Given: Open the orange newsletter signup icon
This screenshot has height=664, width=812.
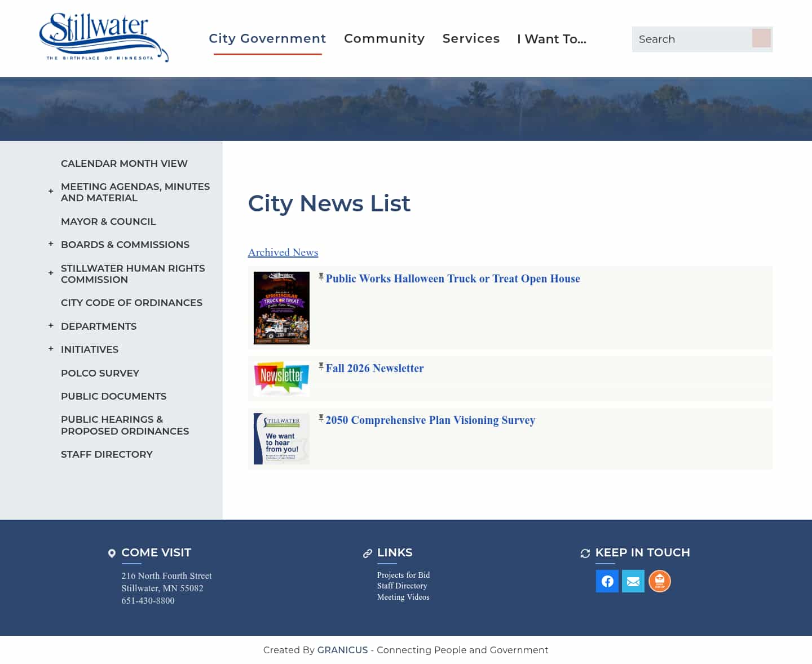Looking at the screenshot, I should 660,581.
